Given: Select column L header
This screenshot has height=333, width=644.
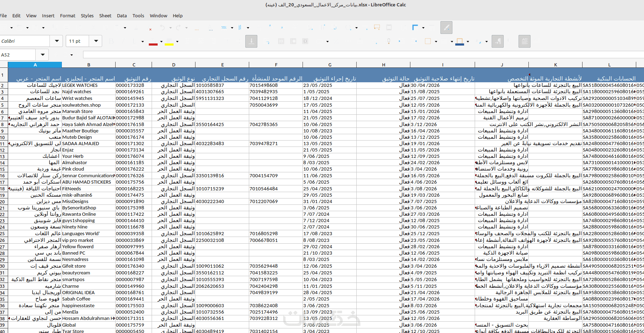Looking at the screenshot, I should [x=609, y=65].
